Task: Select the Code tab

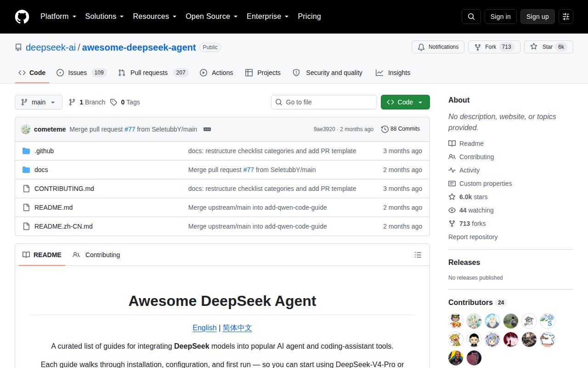Action: coord(32,73)
